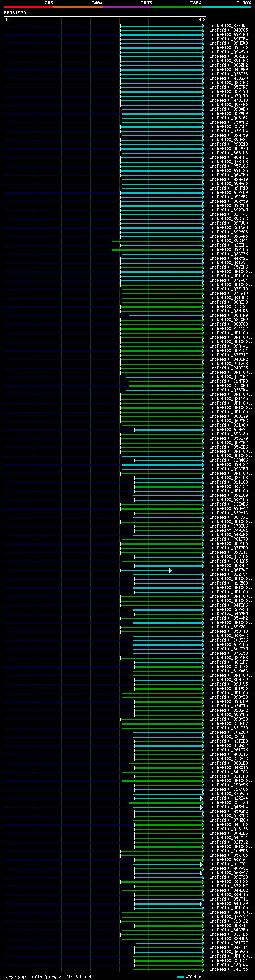The height and width of the screenshot is (980, 255).
Task: Open hit UniRef100_B7GW58
Action: 229,653
